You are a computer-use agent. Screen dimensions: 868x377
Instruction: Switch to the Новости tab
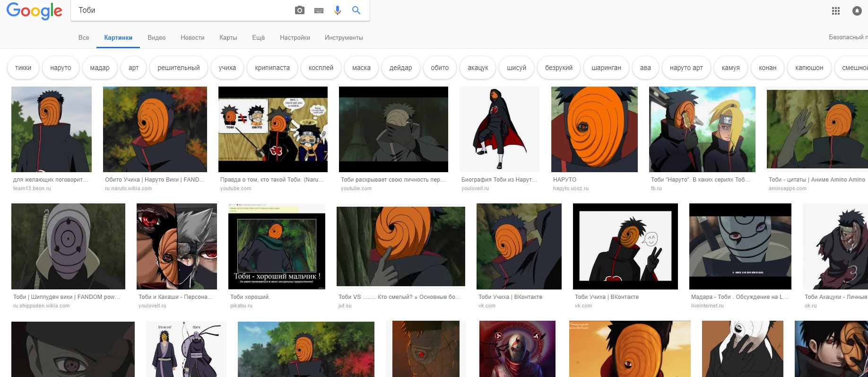click(192, 38)
